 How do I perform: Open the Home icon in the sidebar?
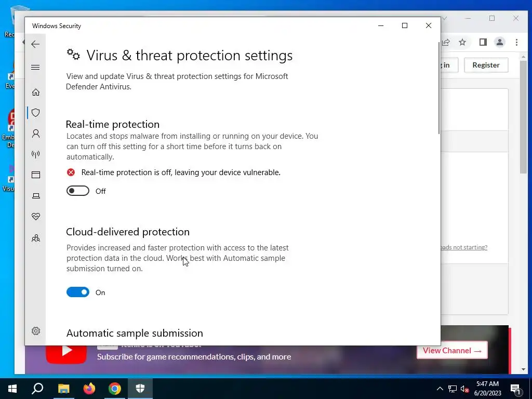click(x=36, y=92)
